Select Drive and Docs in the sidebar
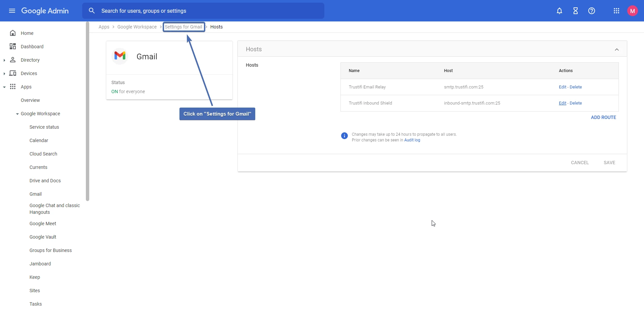 coord(45,181)
